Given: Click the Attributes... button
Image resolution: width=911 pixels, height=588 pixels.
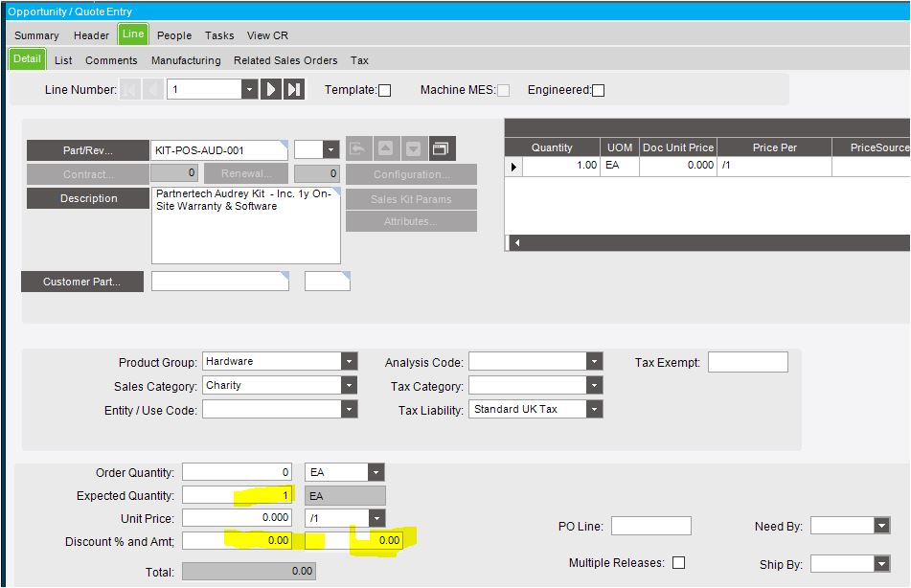Looking at the screenshot, I should pyautogui.click(x=411, y=221).
